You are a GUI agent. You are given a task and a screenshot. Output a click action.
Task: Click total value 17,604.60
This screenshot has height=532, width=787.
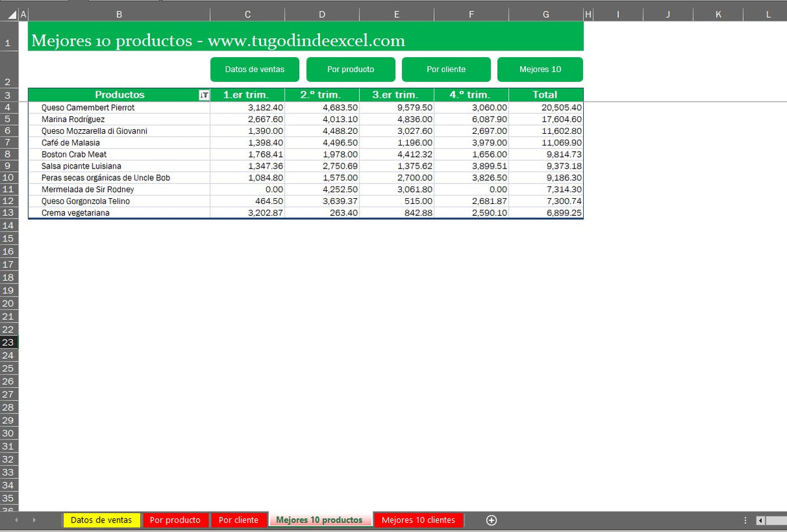(546, 119)
